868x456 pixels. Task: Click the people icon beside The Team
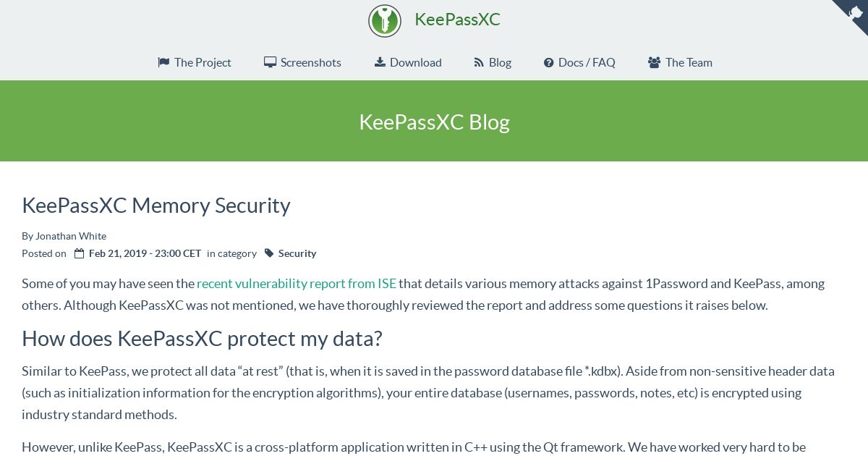pos(654,63)
